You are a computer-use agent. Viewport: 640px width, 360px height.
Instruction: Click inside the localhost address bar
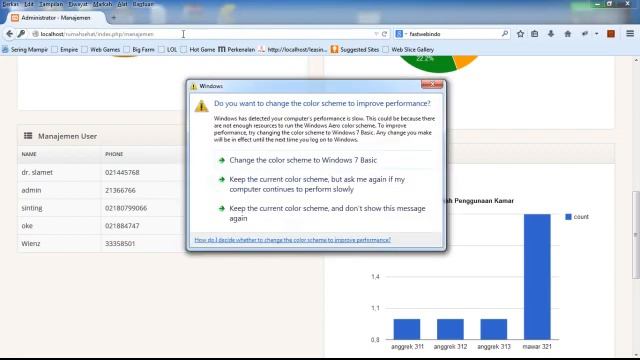204,34
